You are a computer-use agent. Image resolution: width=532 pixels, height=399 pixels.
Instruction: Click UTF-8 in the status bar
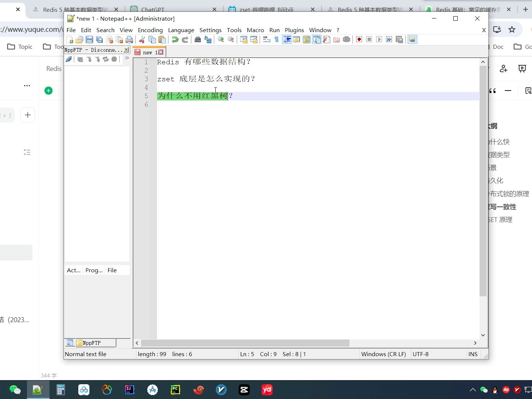(x=421, y=354)
